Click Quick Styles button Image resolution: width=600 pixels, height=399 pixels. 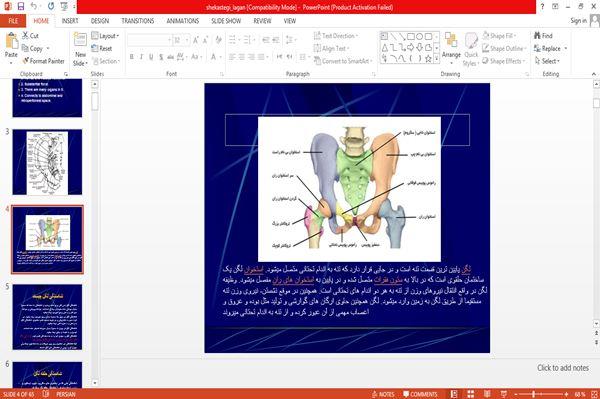click(471, 49)
